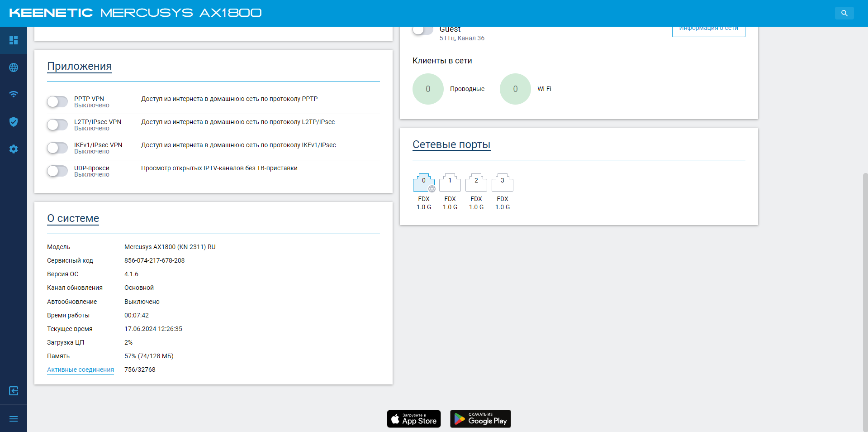Select network port 0 icon
The height and width of the screenshot is (432, 868).
[424, 182]
